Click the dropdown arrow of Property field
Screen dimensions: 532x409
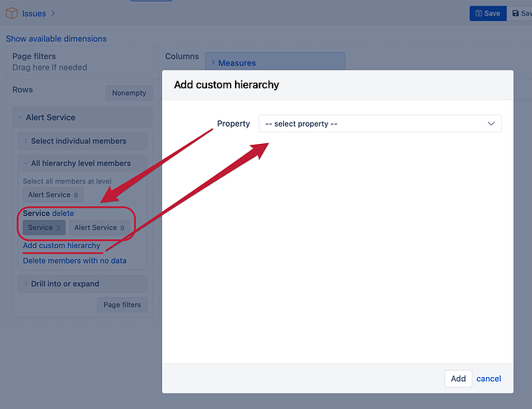click(491, 124)
